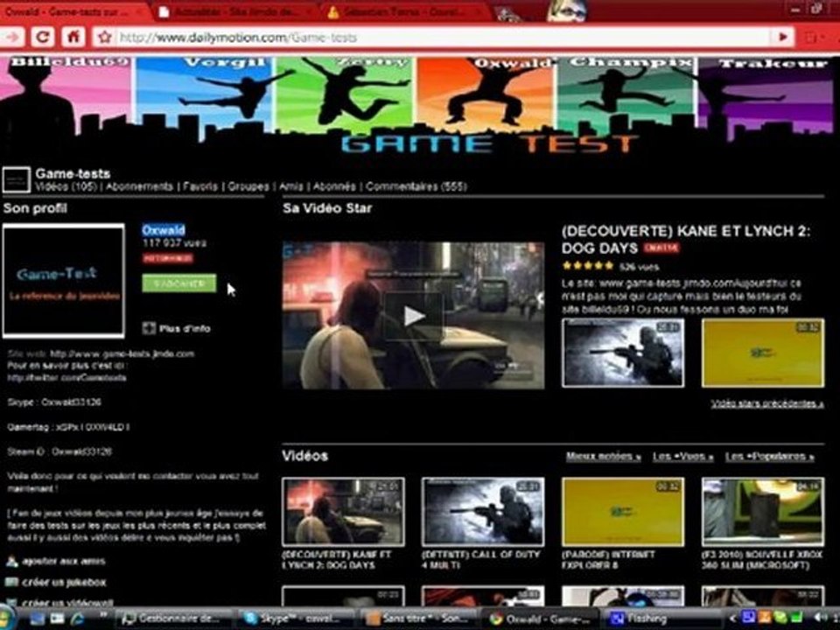The height and width of the screenshot is (630, 840).
Task: Select the Oxwald Game-tests browser tab
Action: pos(73,11)
